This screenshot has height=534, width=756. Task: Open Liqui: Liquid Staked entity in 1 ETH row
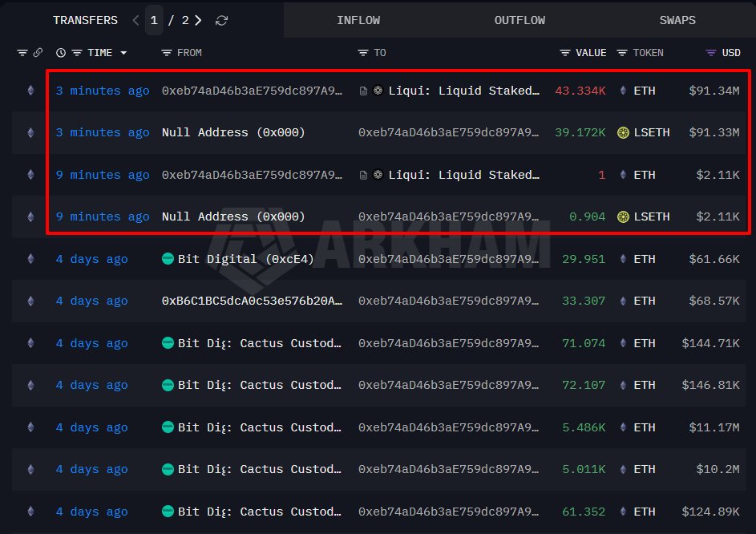[464, 175]
